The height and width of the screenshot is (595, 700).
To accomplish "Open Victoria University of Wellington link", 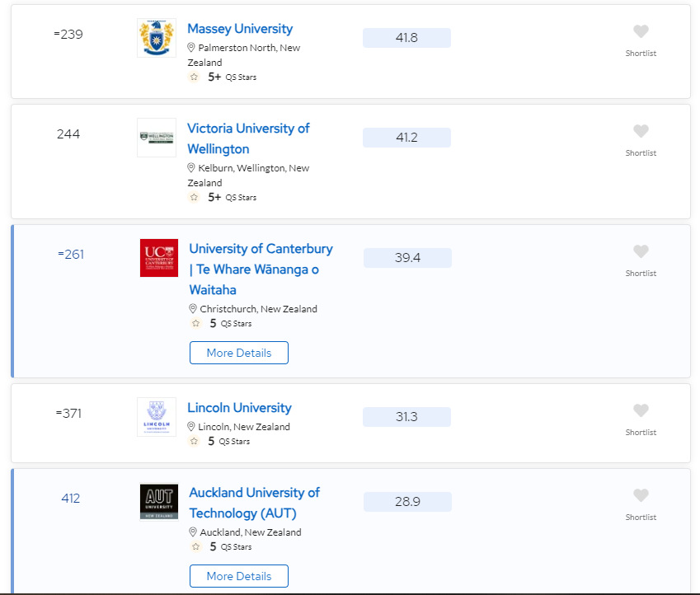I will click(x=248, y=138).
